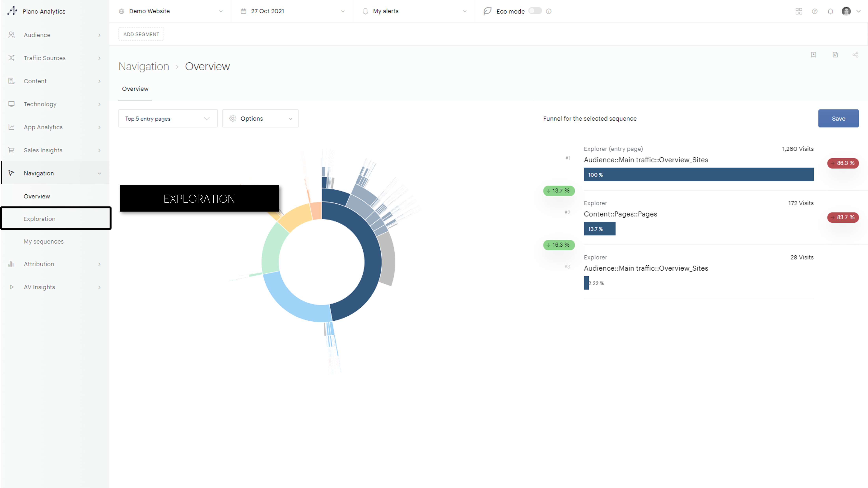Click the Piano Analytics logo icon
Image resolution: width=868 pixels, height=488 pixels.
pyautogui.click(x=12, y=11)
